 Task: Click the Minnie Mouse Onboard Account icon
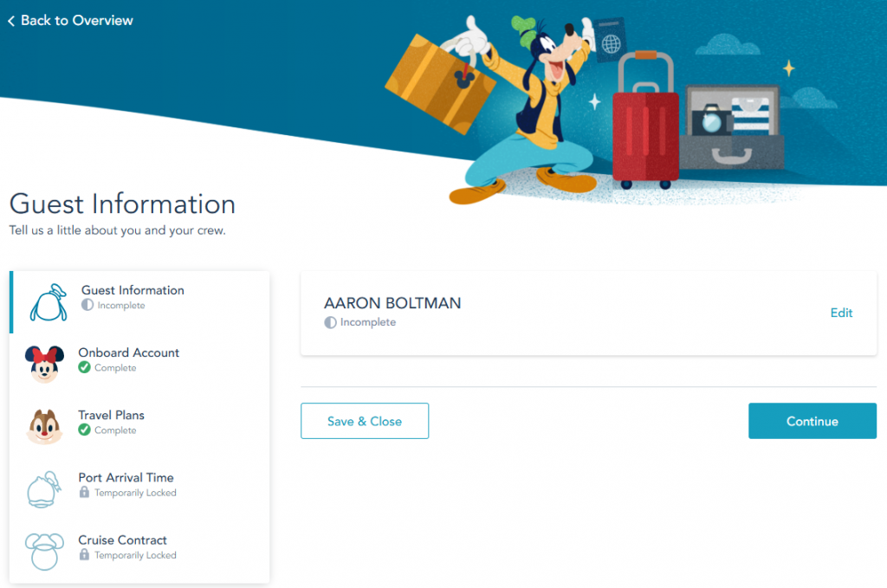pyautogui.click(x=44, y=364)
